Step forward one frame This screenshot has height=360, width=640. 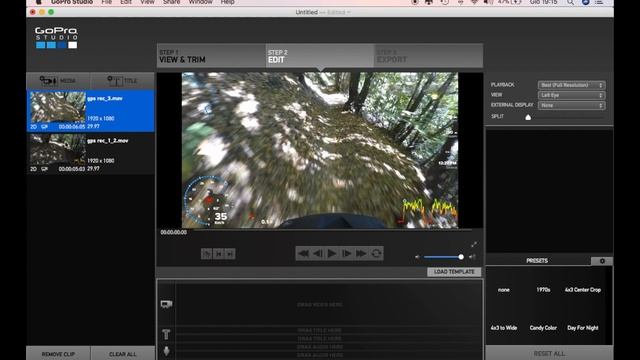coord(347,253)
